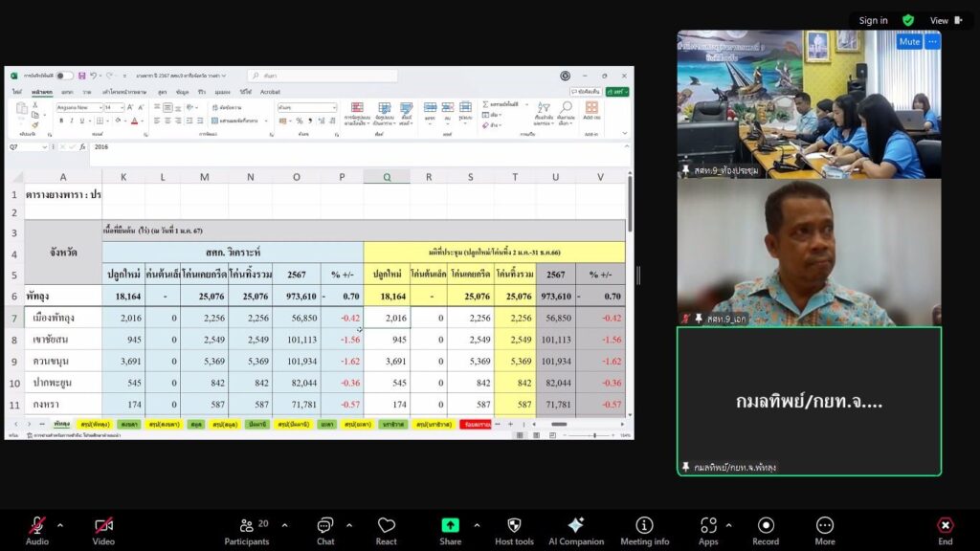Expand the audio options arrow
This screenshot has width=980, height=551.
[60, 525]
